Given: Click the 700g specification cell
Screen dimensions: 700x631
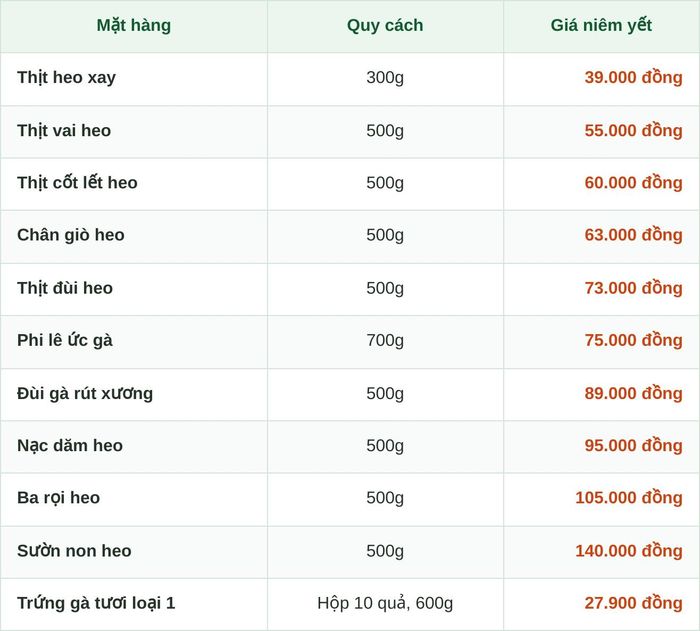Looking at the screenshot, I should [385, 341].
